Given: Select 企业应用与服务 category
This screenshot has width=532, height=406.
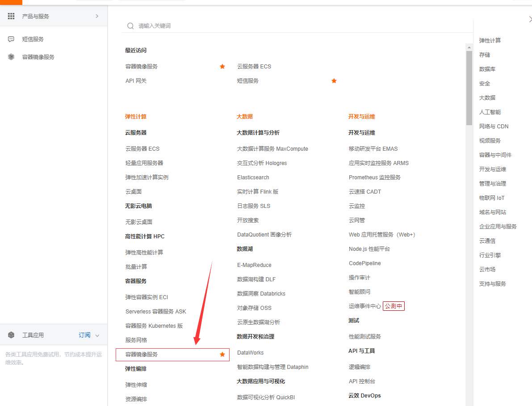Looking at the screenshot, I should 498,227.
